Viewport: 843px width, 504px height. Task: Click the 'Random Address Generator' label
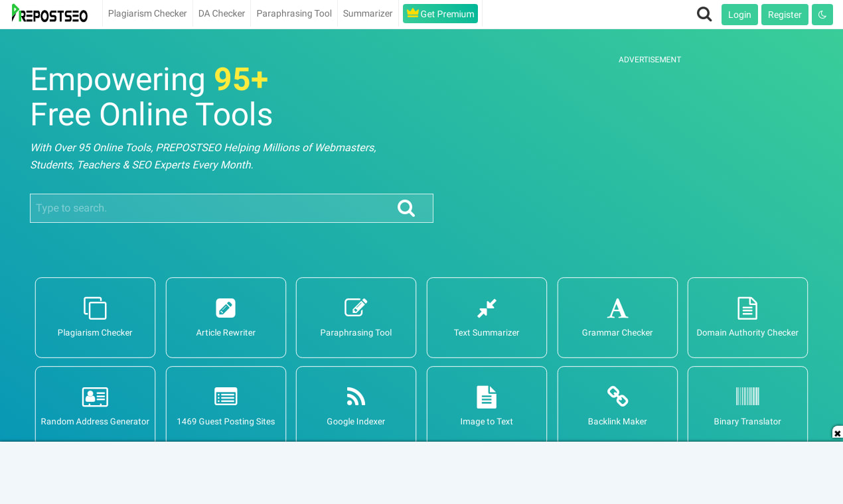tap(95, 422)
